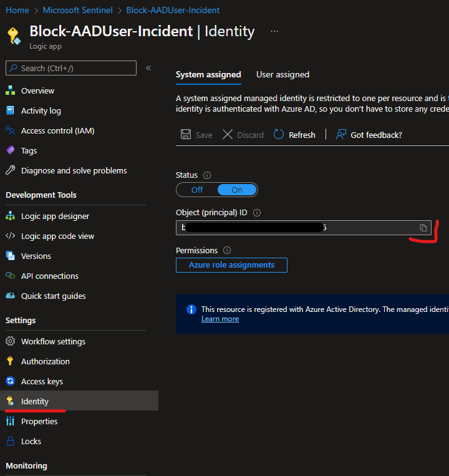Click the Properties bars icon

(x=11, y=421)
